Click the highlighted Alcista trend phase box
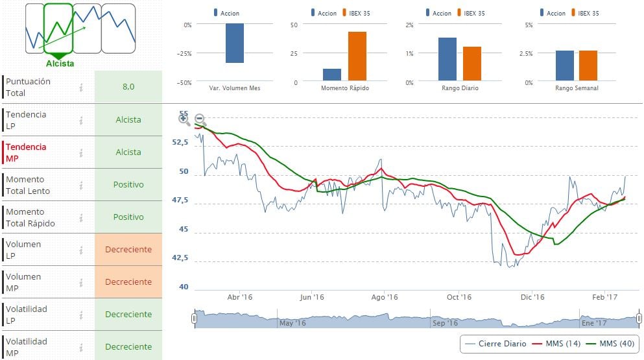The height and width of the screenshot is (360, 644). [x=58, y=29]
